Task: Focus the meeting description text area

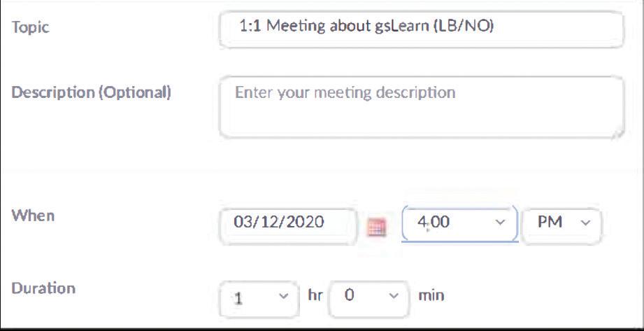Action: (422, 107)
